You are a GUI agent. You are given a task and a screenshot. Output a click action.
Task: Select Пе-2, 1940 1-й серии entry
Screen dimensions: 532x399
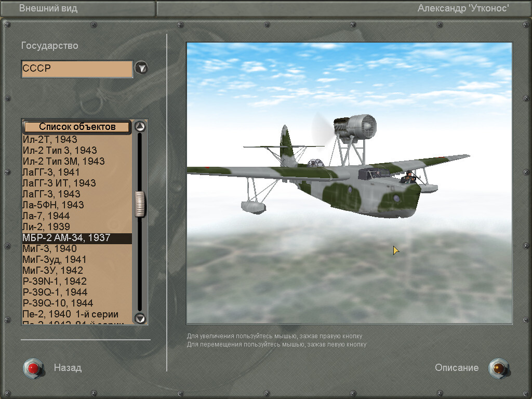point(77,314)
